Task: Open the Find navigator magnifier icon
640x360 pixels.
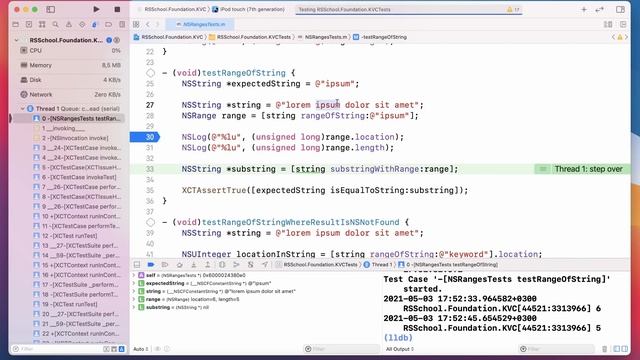Action: coord(55,24)
